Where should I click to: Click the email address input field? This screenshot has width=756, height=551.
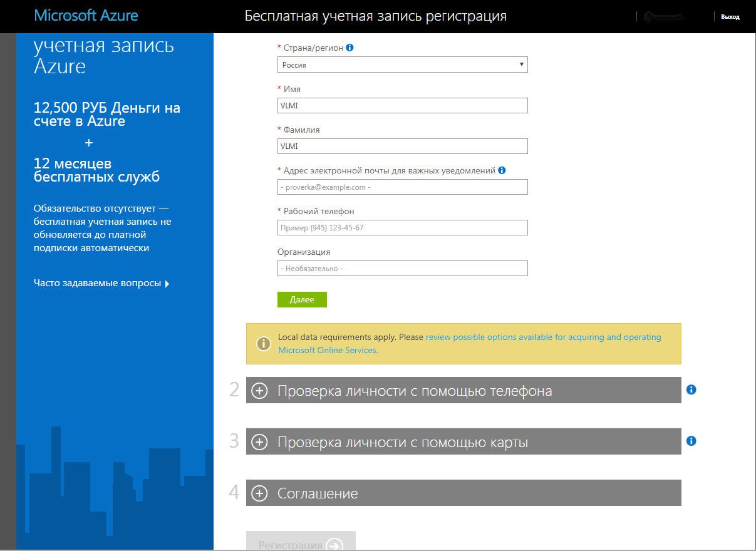click(x=402, y=187)
